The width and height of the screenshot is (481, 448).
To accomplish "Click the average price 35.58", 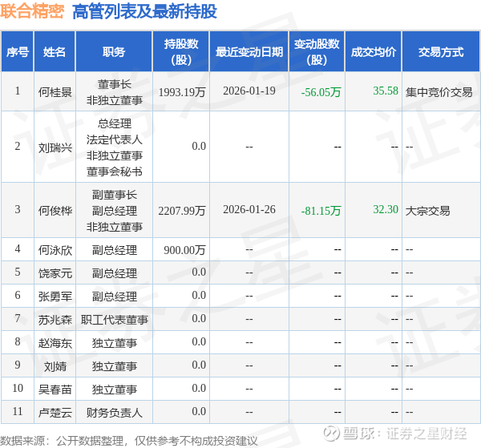I will pyautogui.click(x=386, y=91).
